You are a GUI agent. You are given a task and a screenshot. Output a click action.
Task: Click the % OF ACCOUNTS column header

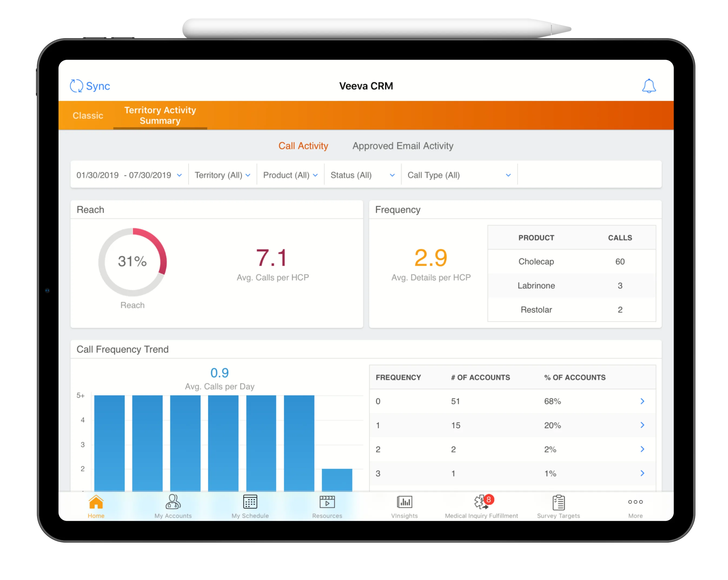tap(575, 378)
